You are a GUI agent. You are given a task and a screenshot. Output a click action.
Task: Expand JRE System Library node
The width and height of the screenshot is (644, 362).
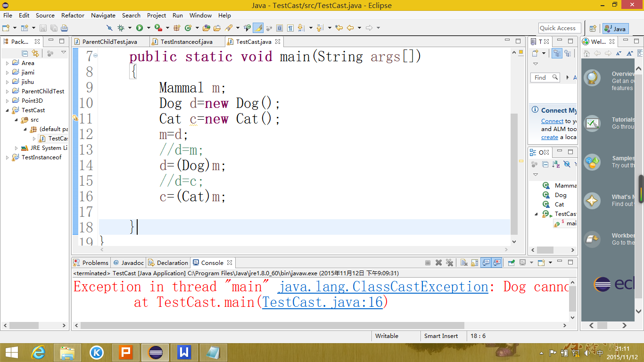[16, 148]
